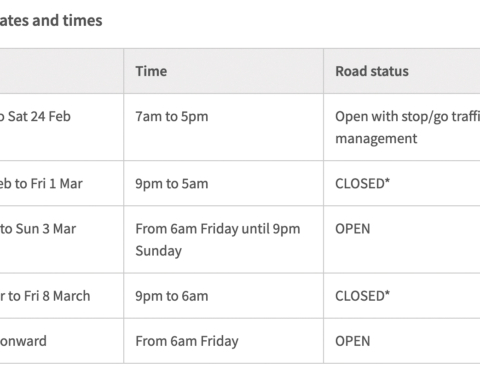Click the bottom From 6am Friday cell
480x384 pixels.
223,341
